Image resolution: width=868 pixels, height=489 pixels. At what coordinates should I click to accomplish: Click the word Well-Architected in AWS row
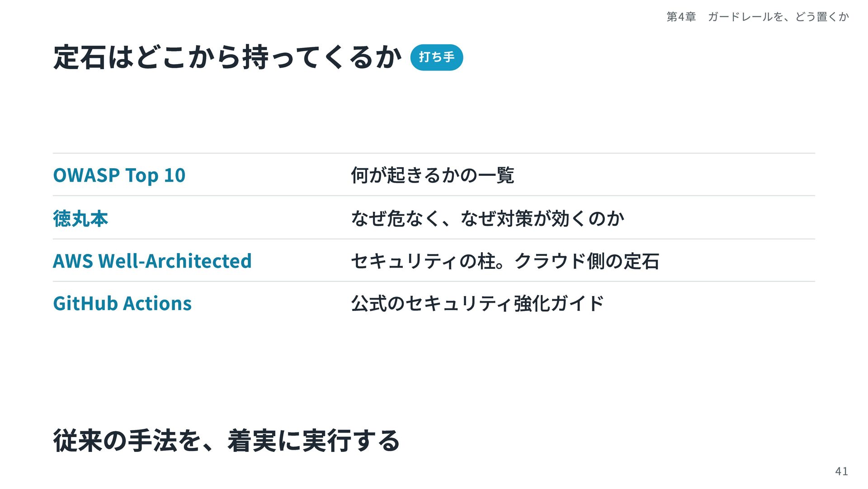coord(175,261)
